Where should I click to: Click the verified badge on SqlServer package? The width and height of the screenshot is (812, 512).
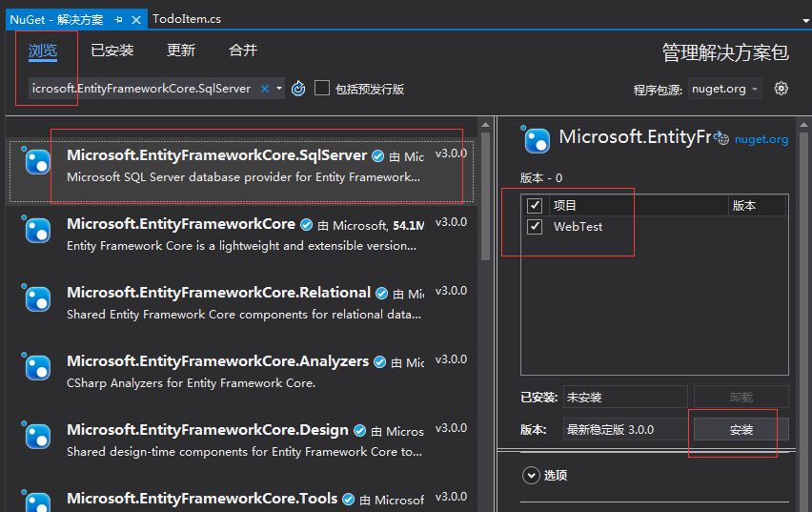378,156
